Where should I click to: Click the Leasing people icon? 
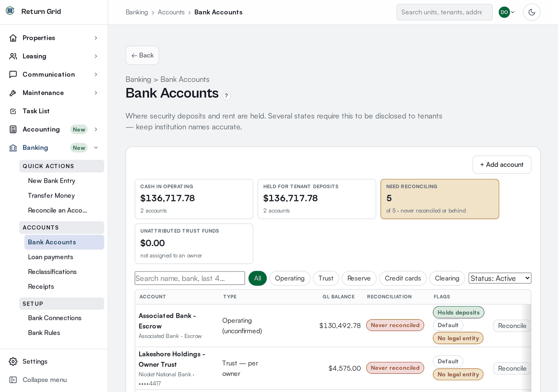click(13, 56)
